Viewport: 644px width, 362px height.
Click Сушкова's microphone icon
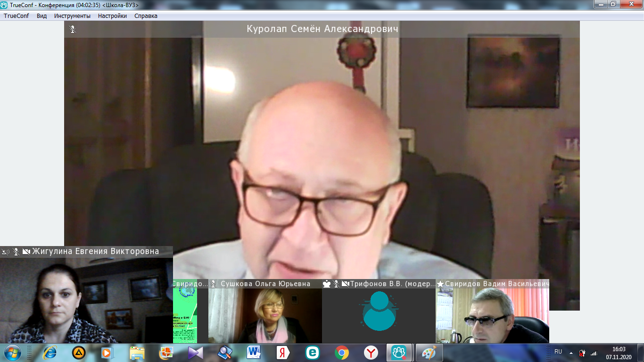213,284
